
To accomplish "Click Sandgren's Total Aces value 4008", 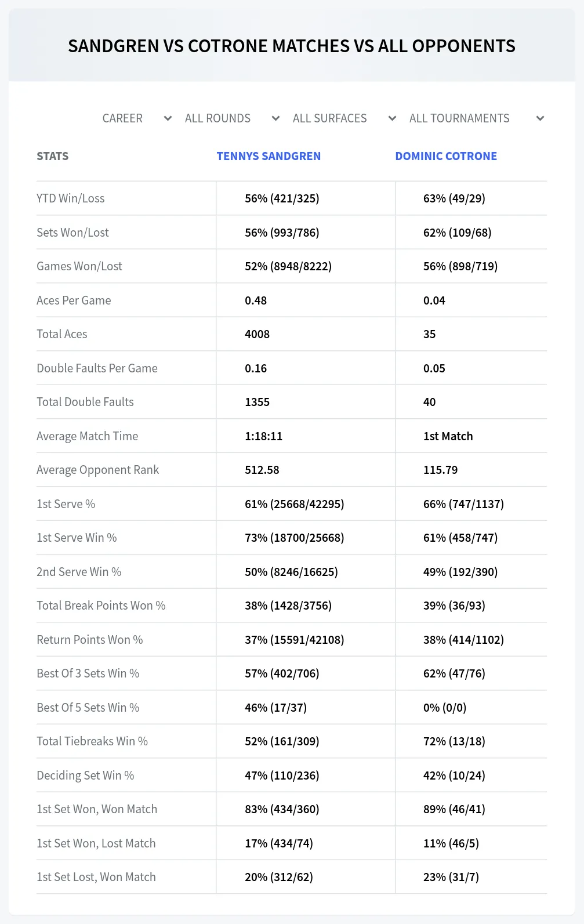I will [x=257, y=334].
